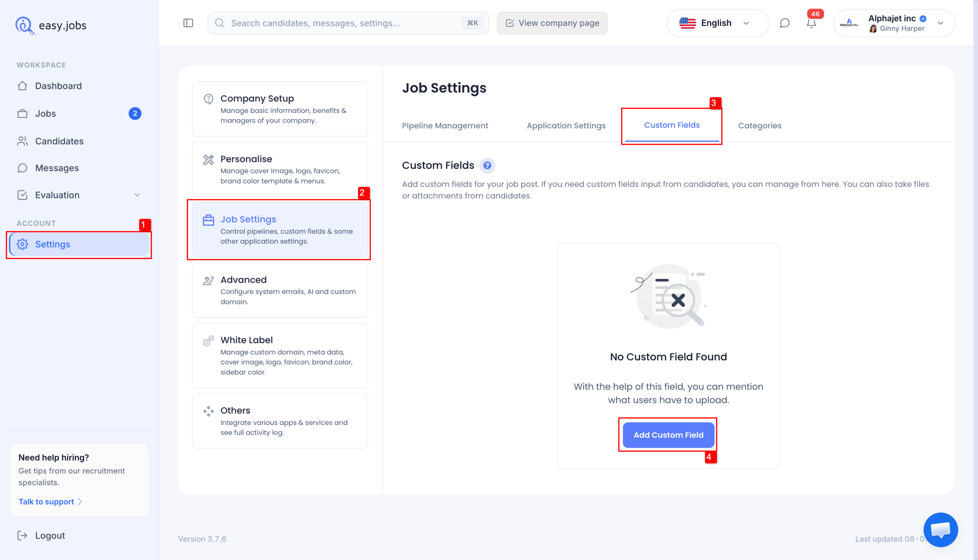This screenshot has width=978, height=560.
Task: Open Candidates in the sidebar
Action: (79, 141)
